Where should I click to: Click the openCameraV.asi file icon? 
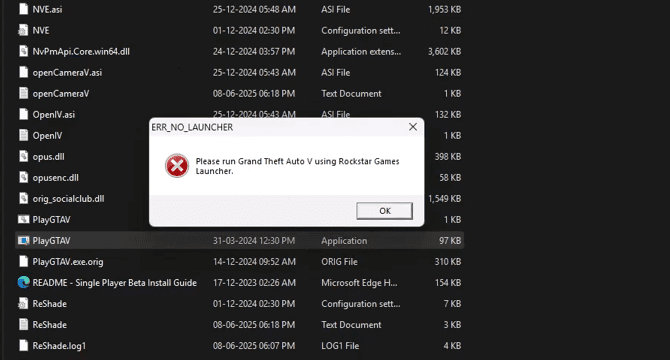24,72
